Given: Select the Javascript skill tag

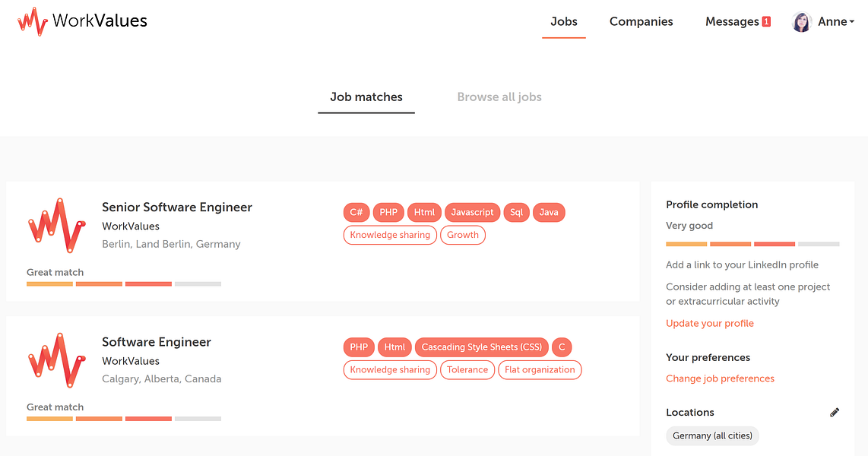Looking at the screenshot, I should click(472, 212).
